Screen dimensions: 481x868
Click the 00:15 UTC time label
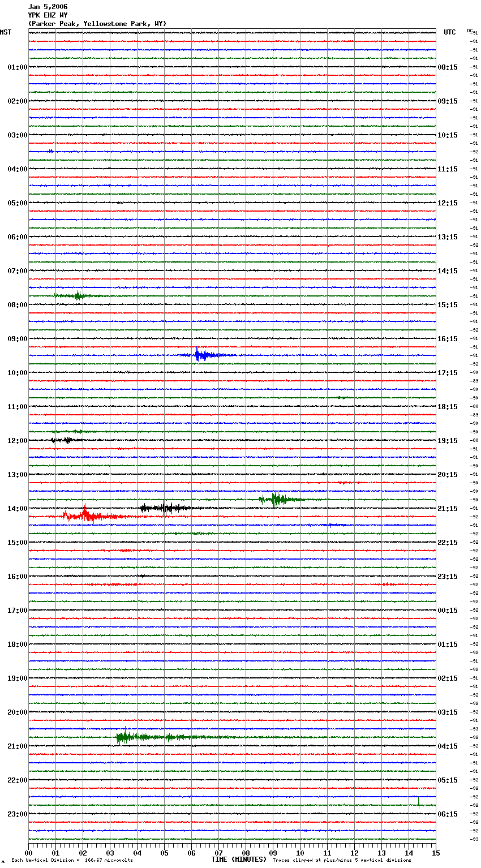[448, 611]
